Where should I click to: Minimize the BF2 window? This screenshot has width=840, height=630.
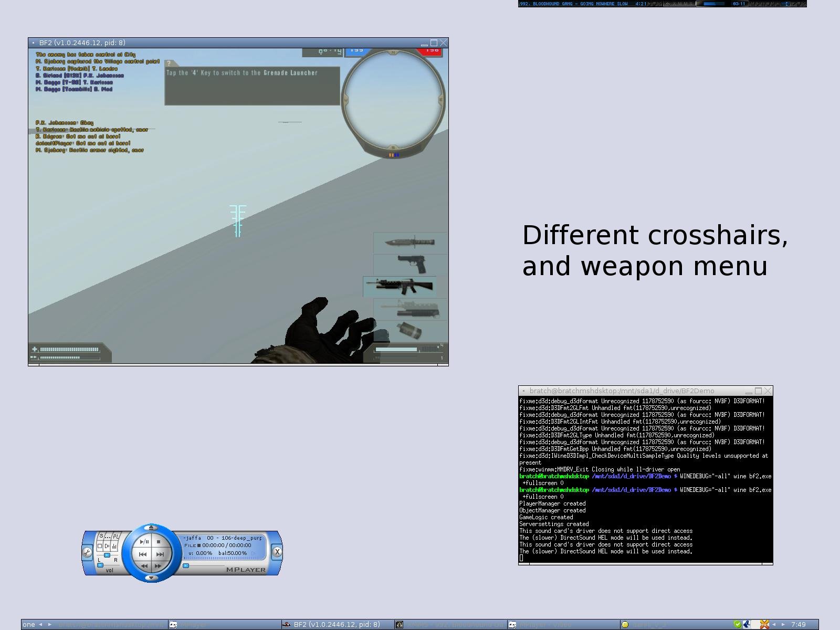point(425,44)
